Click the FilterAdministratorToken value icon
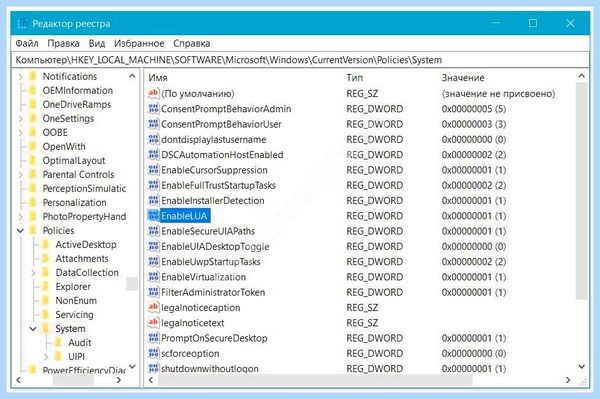 click(153, 292)
